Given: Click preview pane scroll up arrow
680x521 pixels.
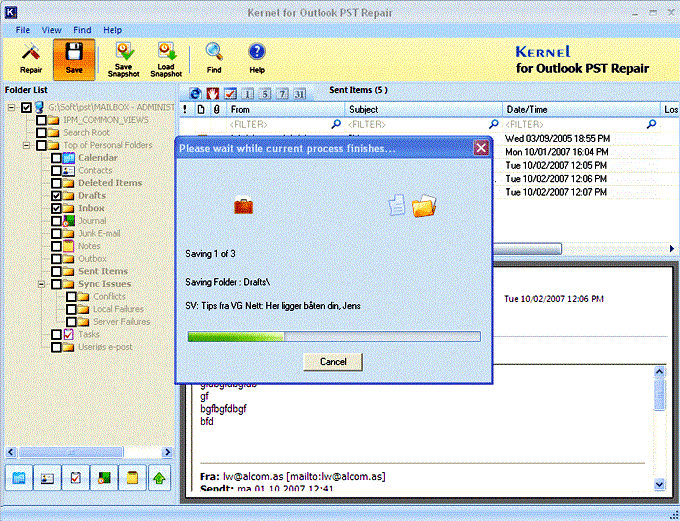Looking at the screenshot, I should [x=659, y=372].
